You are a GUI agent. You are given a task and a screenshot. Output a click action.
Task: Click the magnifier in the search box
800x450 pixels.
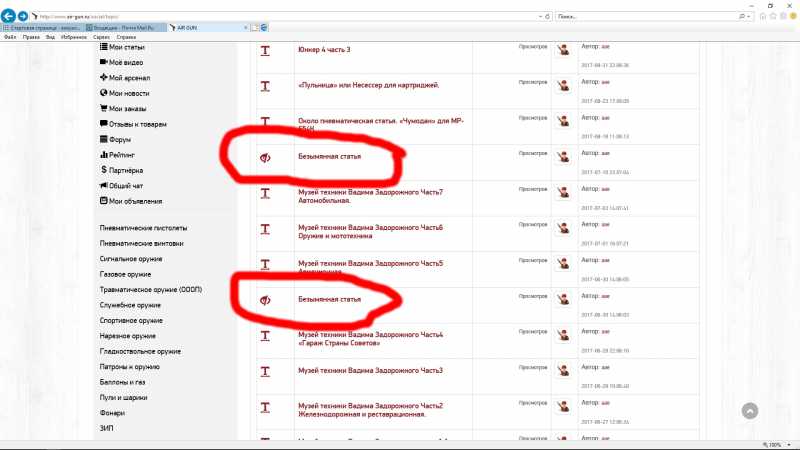742,16
